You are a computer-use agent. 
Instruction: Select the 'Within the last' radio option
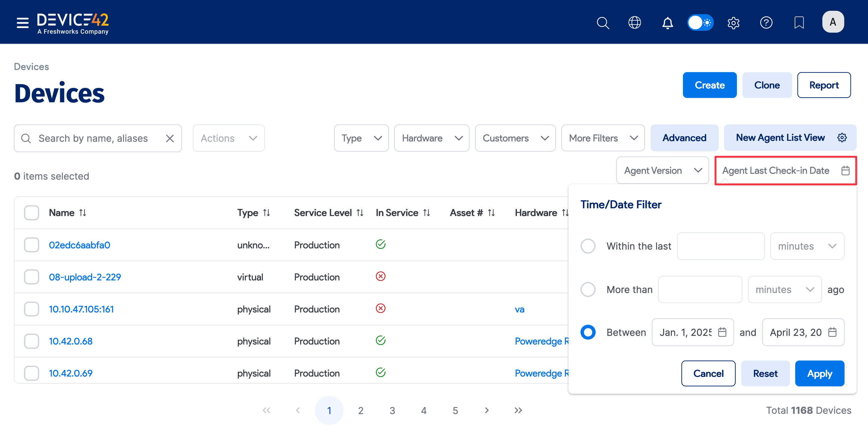[x=588, y=246]
